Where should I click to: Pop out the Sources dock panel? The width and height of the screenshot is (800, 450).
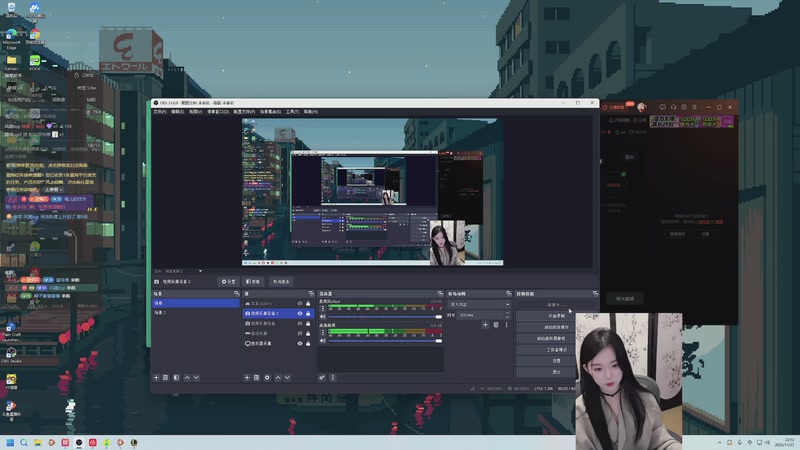point(311,293)
